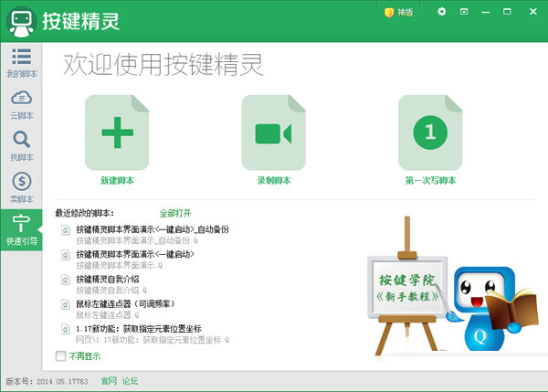
Task: Open 1.17新功能 获取指定元素位置坐标 script
Action: click(139, 329)
